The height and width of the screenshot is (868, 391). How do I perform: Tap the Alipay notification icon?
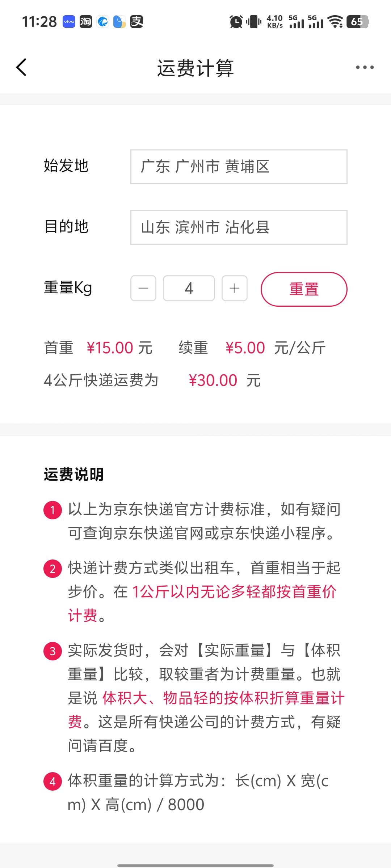pyautogui.click(x=136, y=22)
